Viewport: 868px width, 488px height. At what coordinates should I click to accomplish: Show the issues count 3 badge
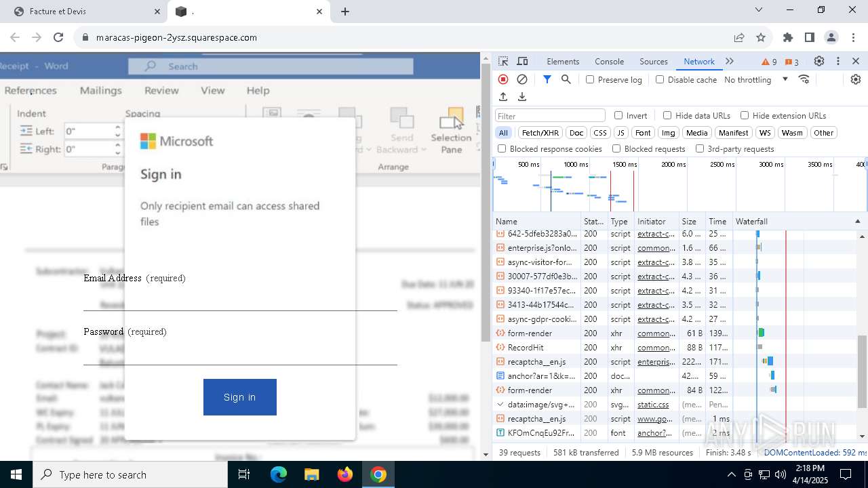click(792, 62)
